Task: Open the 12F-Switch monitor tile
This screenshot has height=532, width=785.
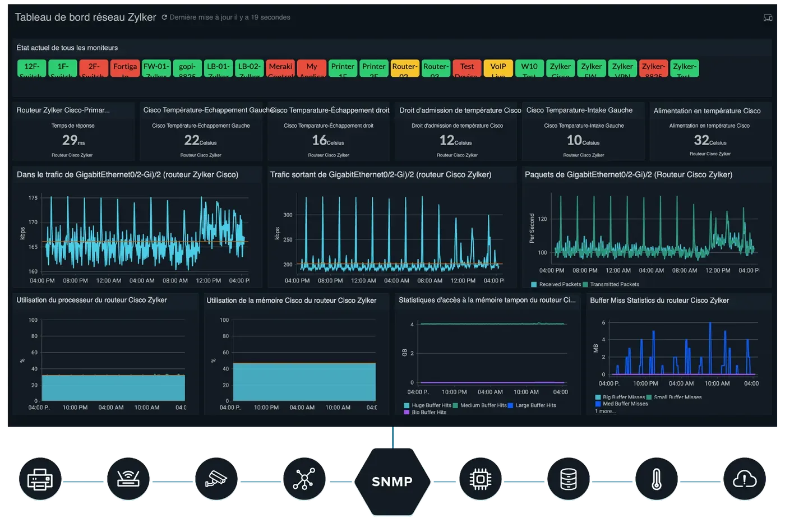Action: [x=32, y=68]
